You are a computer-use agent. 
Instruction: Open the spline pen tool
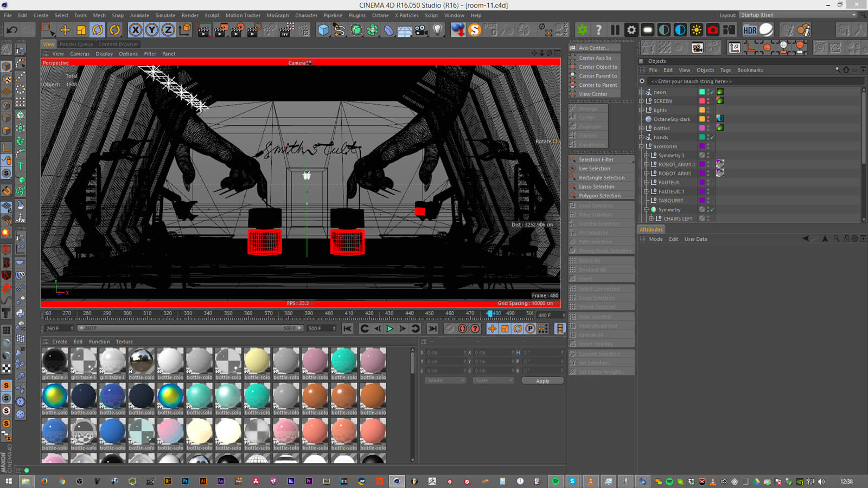(340, 30)
